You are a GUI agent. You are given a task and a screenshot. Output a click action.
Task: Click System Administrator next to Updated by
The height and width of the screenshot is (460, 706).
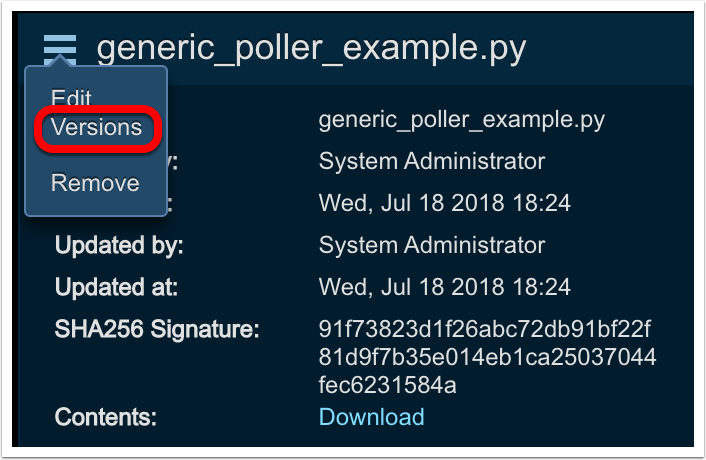tap(432, 245)
